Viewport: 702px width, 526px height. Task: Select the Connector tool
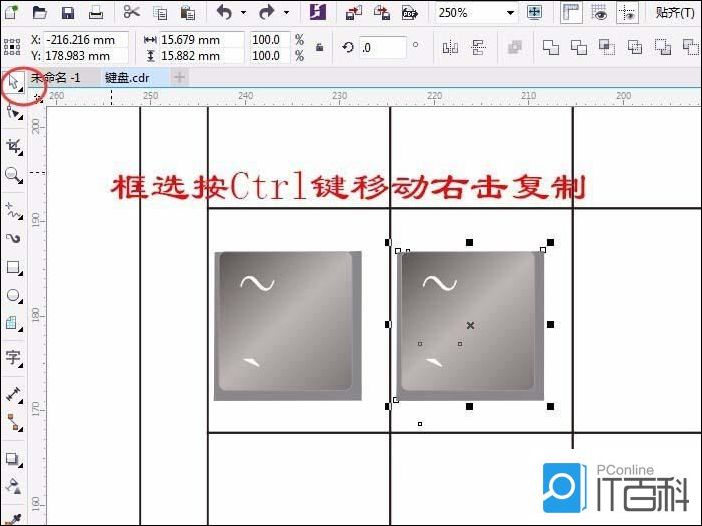point(14,422)
